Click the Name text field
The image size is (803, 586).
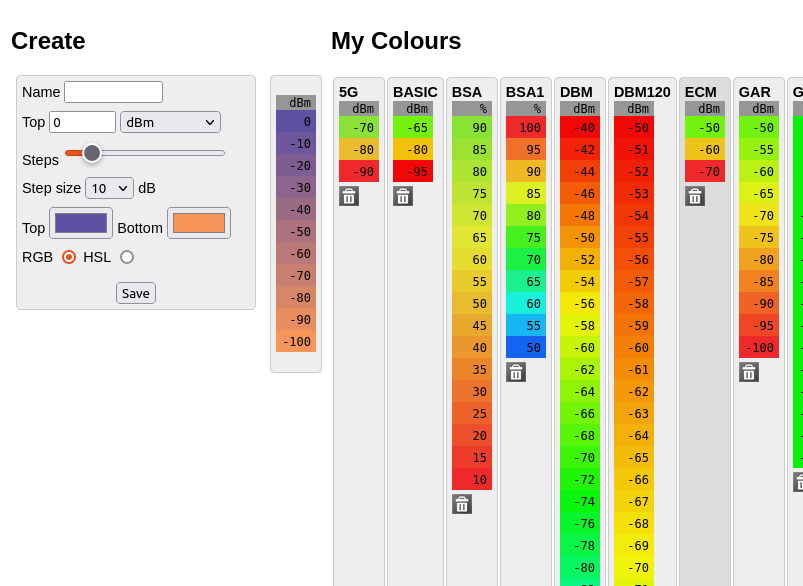[x=113, y=92]
